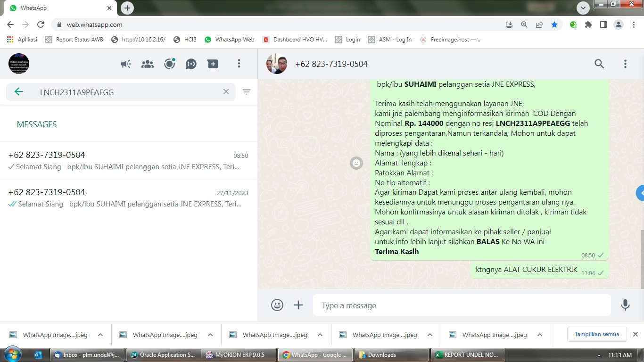Open the Chrome profile avatar

(619, 25)
